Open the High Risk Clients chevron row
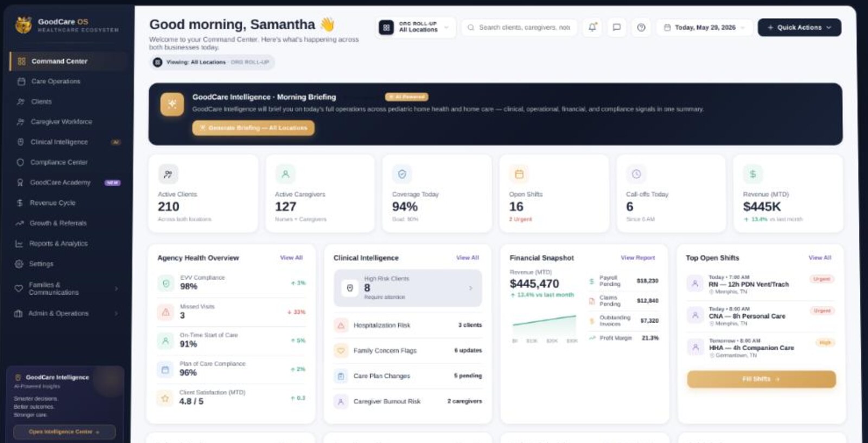 407,288
